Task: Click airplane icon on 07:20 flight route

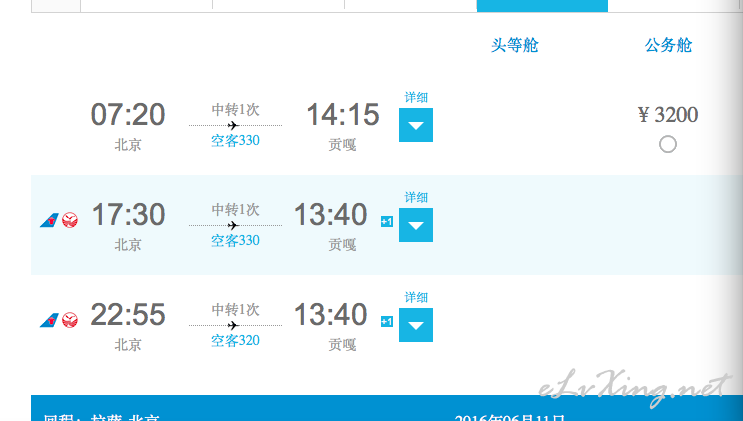Action: [233, 126]
